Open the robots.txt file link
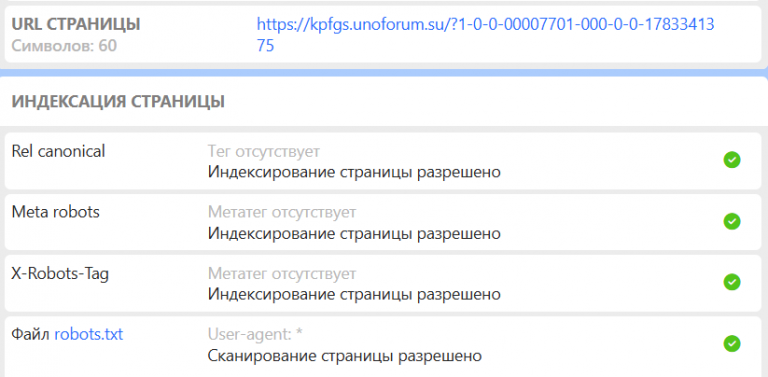Image resolution: width=768 pixels, height=377 pixels. tap(89, 334)
